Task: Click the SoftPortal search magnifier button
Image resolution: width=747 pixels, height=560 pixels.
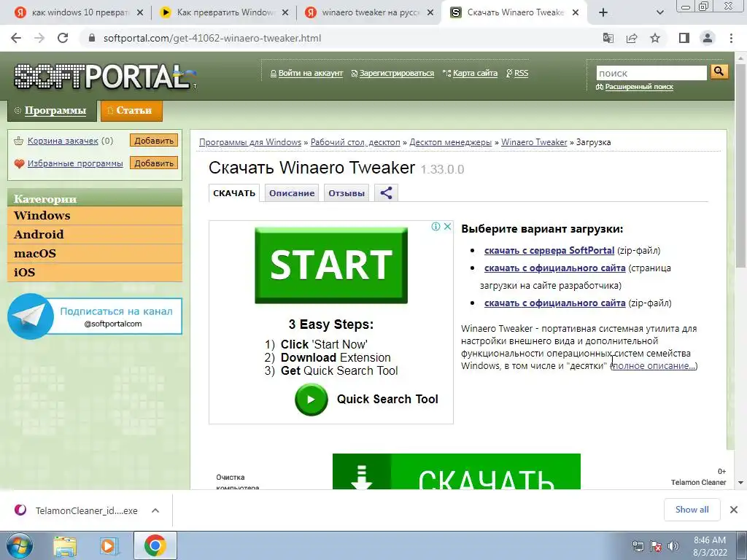Action: tap(719, 72)
